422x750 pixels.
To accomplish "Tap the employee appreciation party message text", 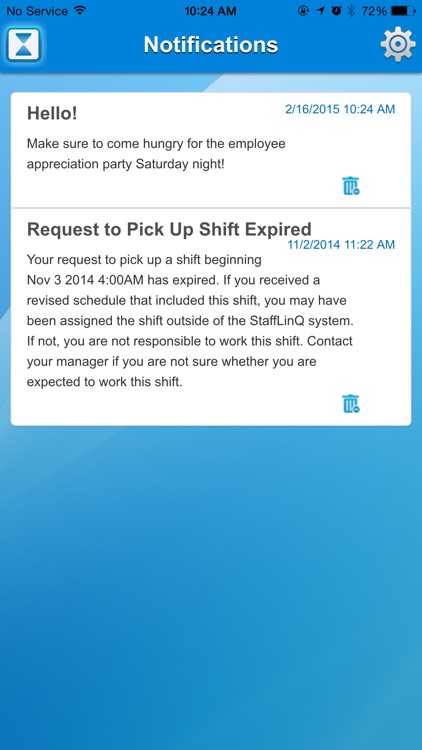I will click(156, 154).
